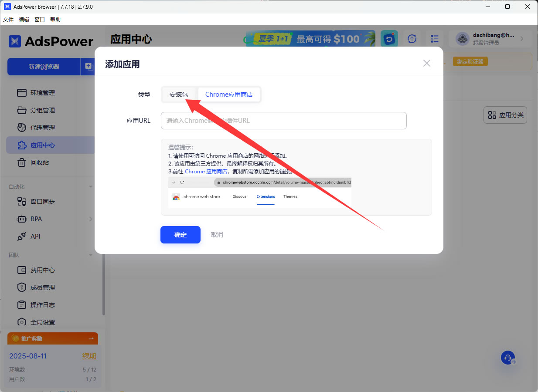Select the 安装包 type option
The height and width of the screenshot is (392, 538).
coord(179,95)
